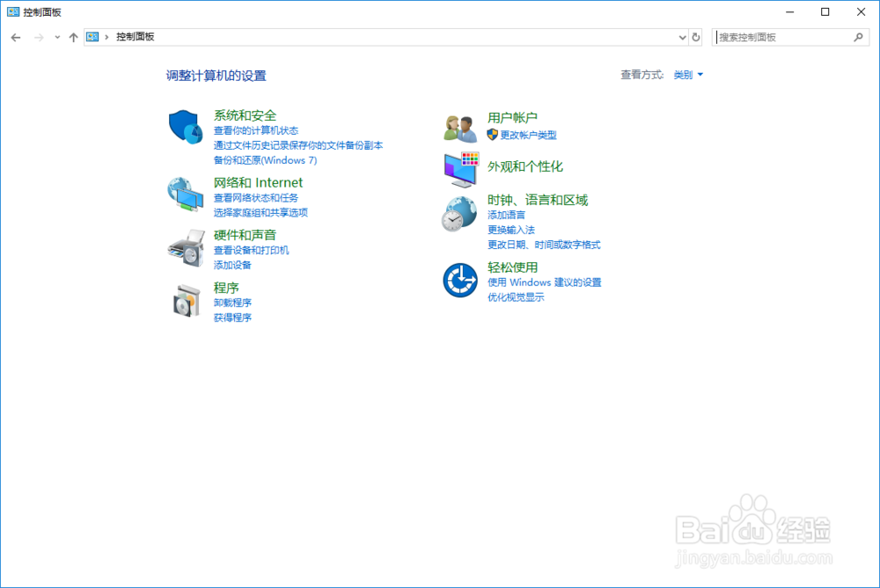Screen dimensions: 880x588
Task: Click the User Accounts people icon
Action: coord(459,128)
